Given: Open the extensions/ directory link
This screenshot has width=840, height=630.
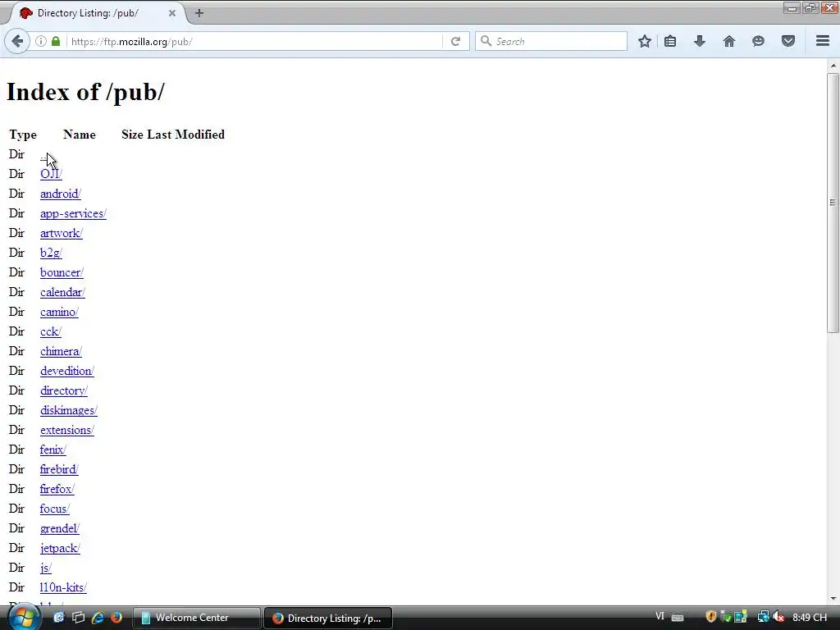Looking at the screenshot, I should 67,430.
